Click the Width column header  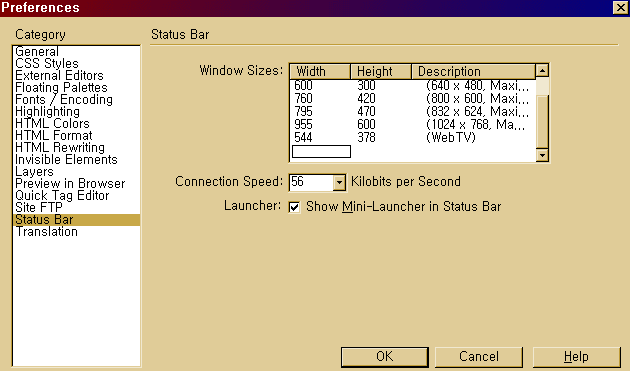(320, 72)
